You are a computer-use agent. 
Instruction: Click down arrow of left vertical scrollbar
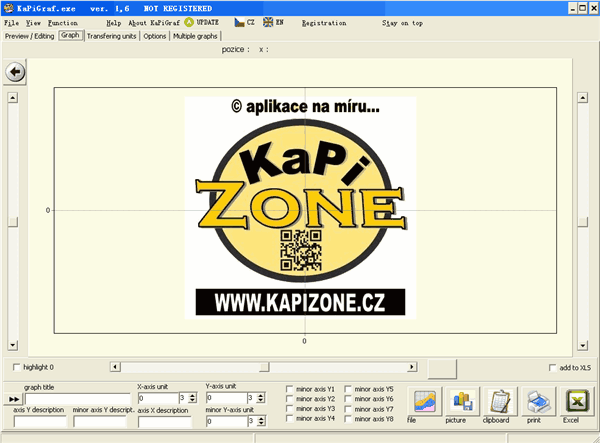coord(13,345)
